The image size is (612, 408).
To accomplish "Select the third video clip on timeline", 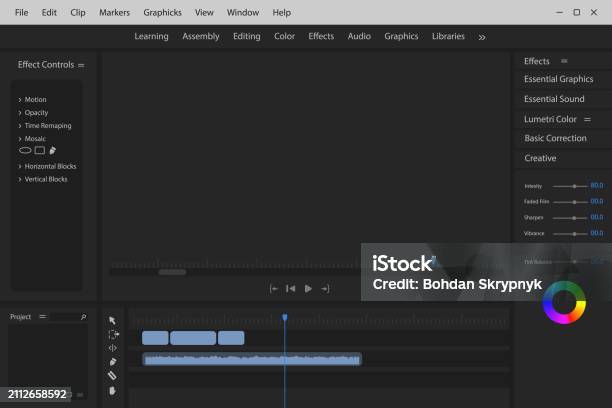I will click(x=231, y=338).
